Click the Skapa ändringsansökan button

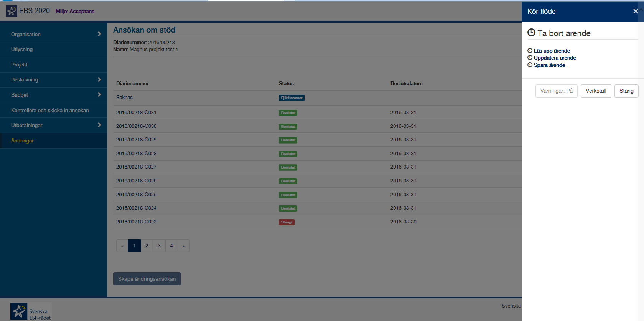(x=147, y=279)
